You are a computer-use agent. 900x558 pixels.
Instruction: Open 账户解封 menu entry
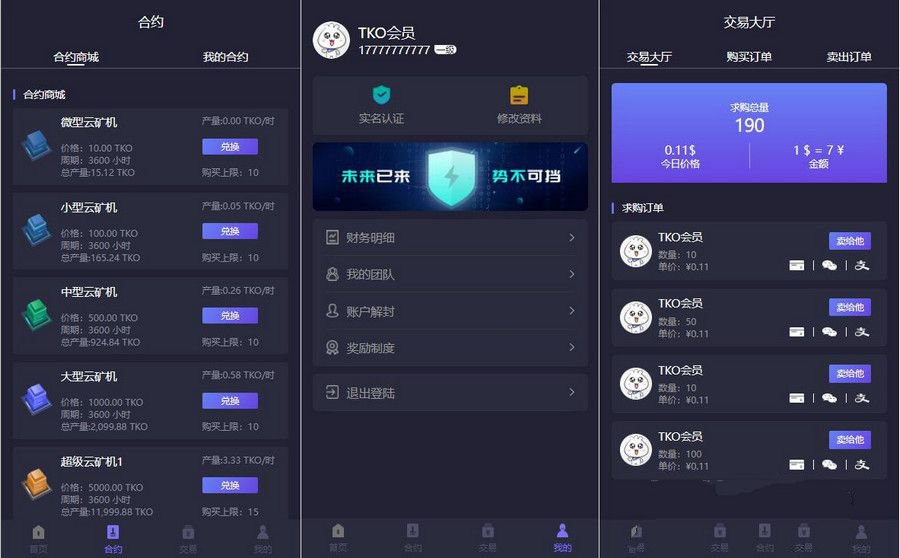pos(451,311)
